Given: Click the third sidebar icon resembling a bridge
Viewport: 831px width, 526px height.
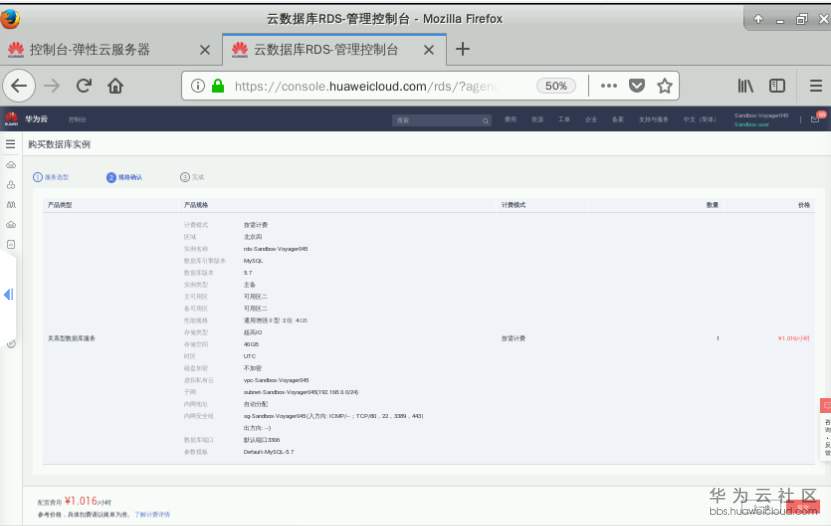Looking at the screenshot, I should click(x=11, y=204).
